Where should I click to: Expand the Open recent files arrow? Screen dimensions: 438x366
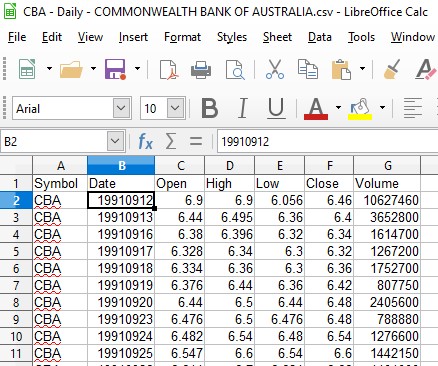pos(93,69)
